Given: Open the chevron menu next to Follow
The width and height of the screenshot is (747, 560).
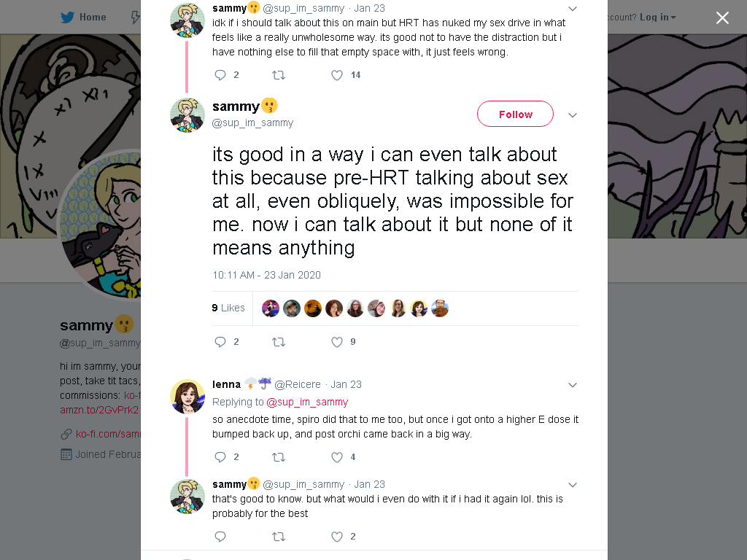Looking at the screenshot, I should (x=573, y=114).
